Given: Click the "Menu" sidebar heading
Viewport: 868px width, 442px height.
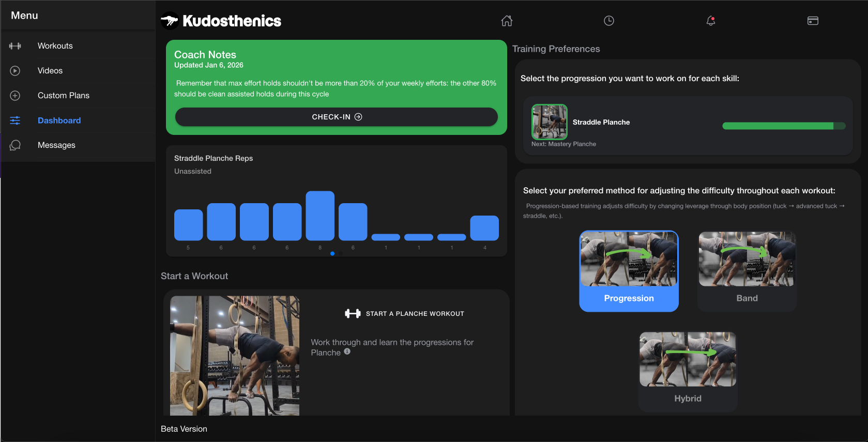Looking at the screenshot, I should [24, 16].
